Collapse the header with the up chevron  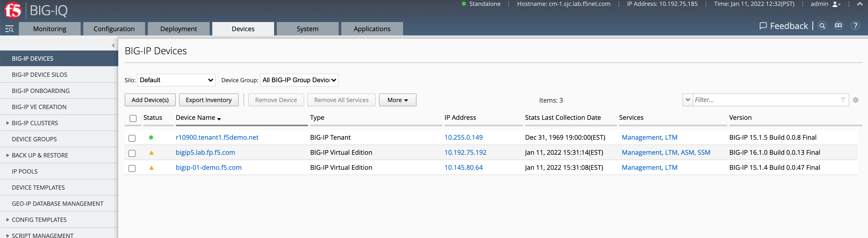pos(860,4)
